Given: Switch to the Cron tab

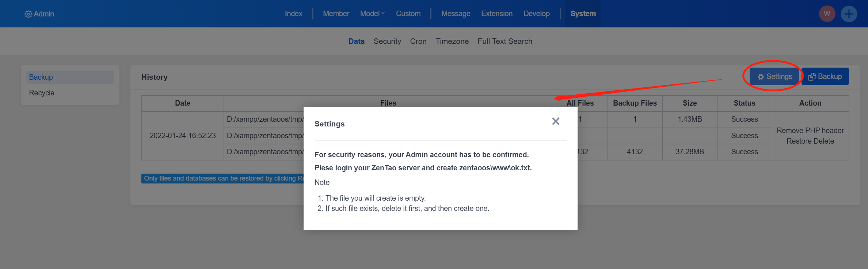Looking at the screenshot, I should click(x=418, y=41).
